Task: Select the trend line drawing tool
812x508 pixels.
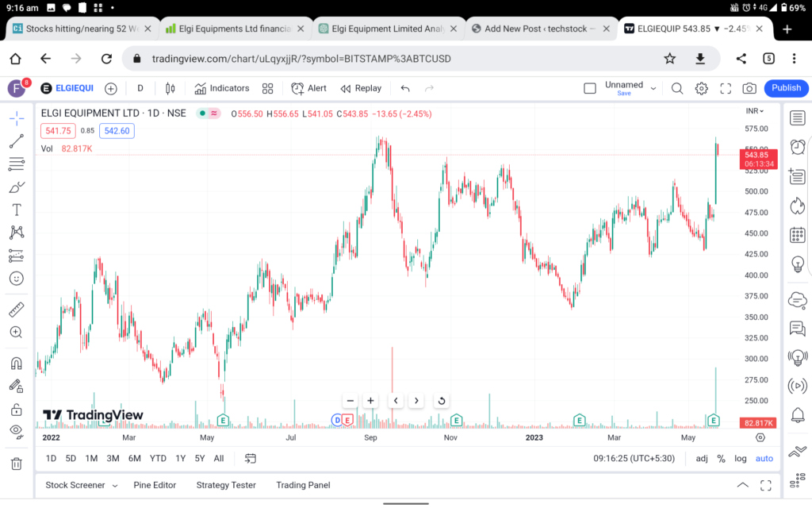Action: coord(16,141)
